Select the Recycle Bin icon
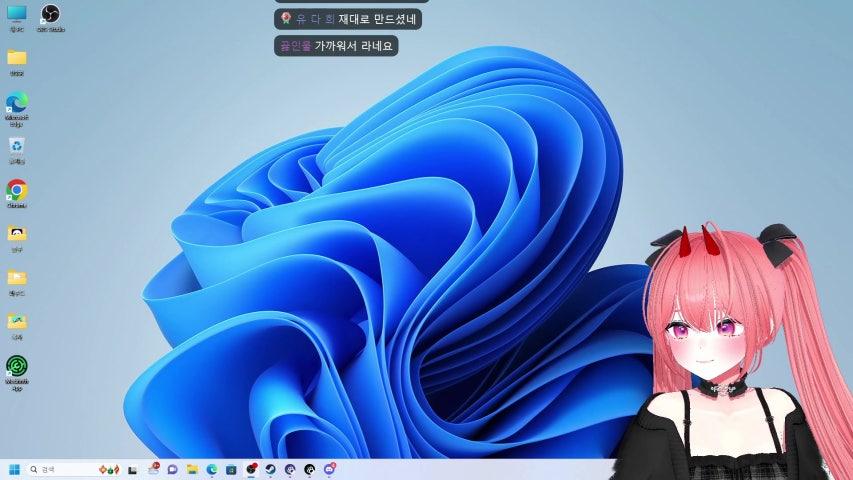The width and height of the screenshot is (853, 480). point(17,147)
